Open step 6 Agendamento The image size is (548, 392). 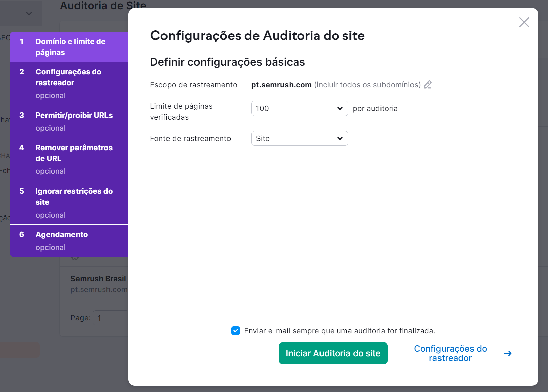click(x=69, y=240)
